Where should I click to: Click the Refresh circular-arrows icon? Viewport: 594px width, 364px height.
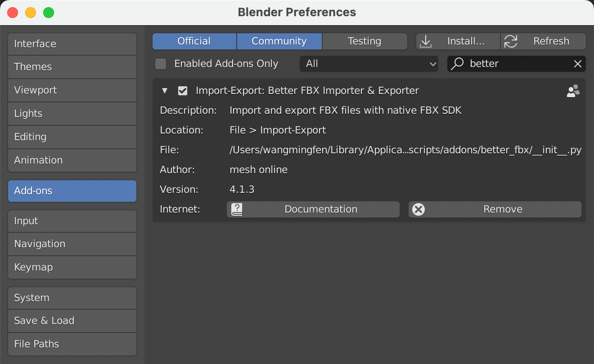(511, 41)
